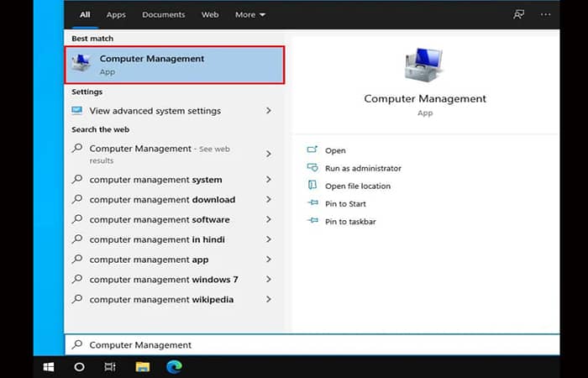Expand the computer management app chevron

pos(269,259)
